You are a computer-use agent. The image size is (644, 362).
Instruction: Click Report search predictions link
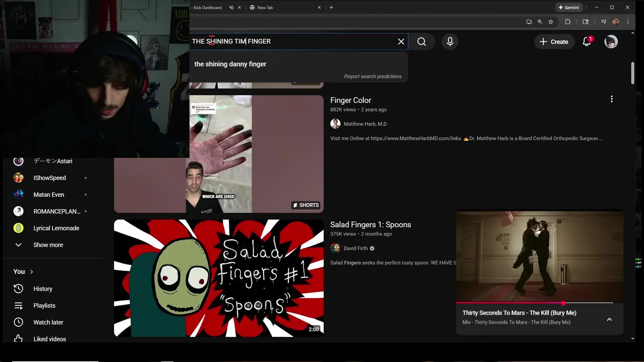[373, 76]
